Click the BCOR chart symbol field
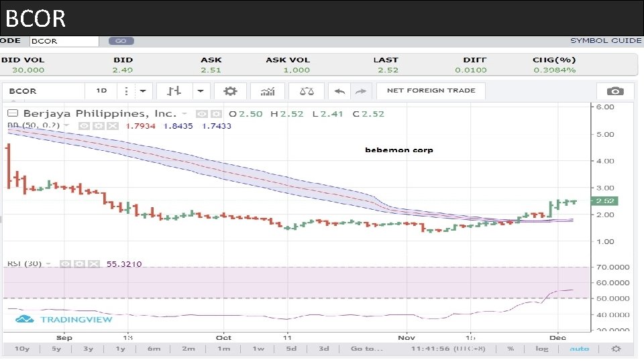This screenshot has width=644, height=362. [43, 91]
